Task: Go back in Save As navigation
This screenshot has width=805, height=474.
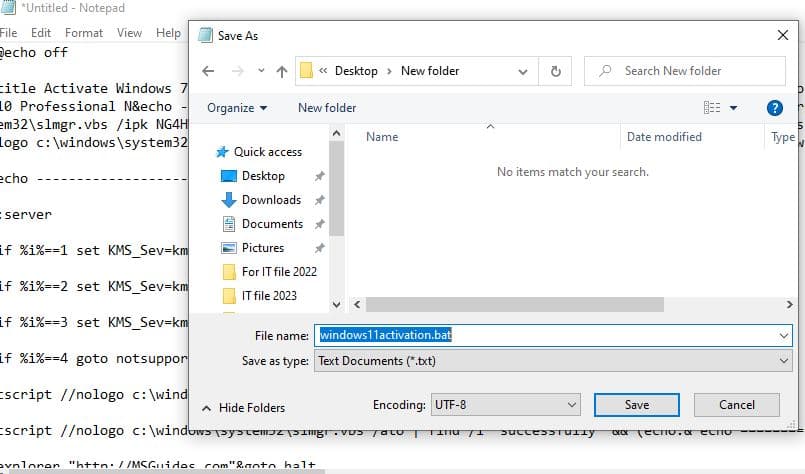Action: [x=208, y=71]
